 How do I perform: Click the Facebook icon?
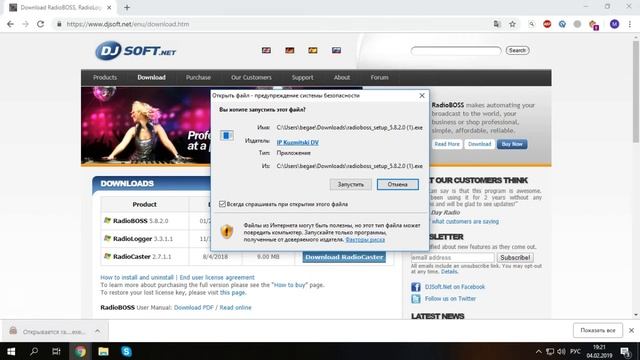(416, 287)
